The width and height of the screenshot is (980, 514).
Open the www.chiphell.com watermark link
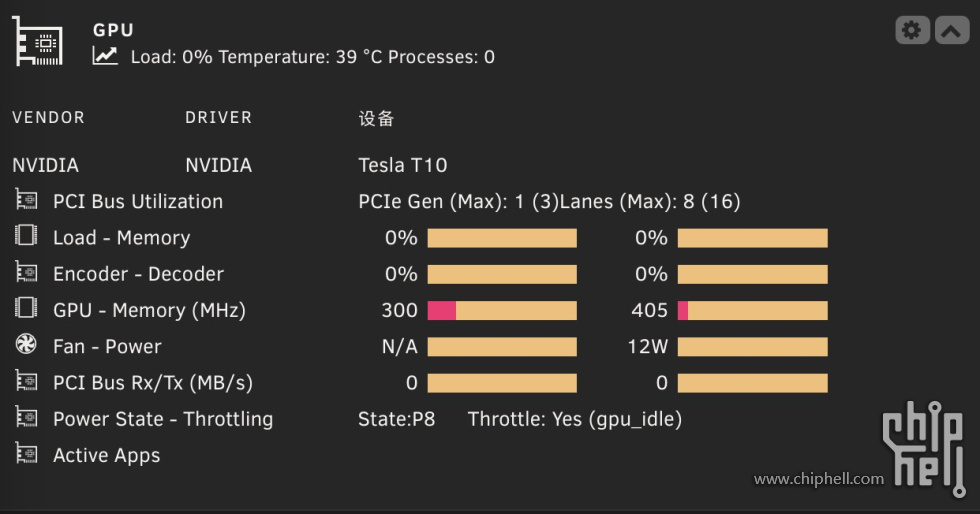[x=819, y=479]
